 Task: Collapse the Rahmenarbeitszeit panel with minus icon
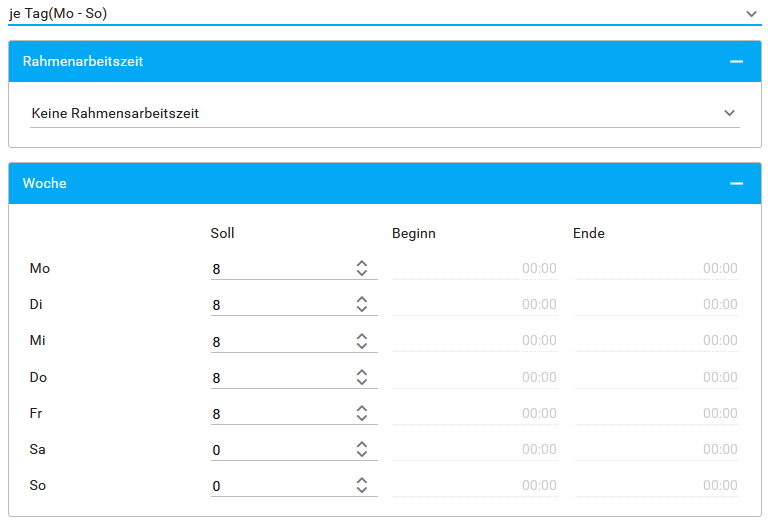[736, 61]
